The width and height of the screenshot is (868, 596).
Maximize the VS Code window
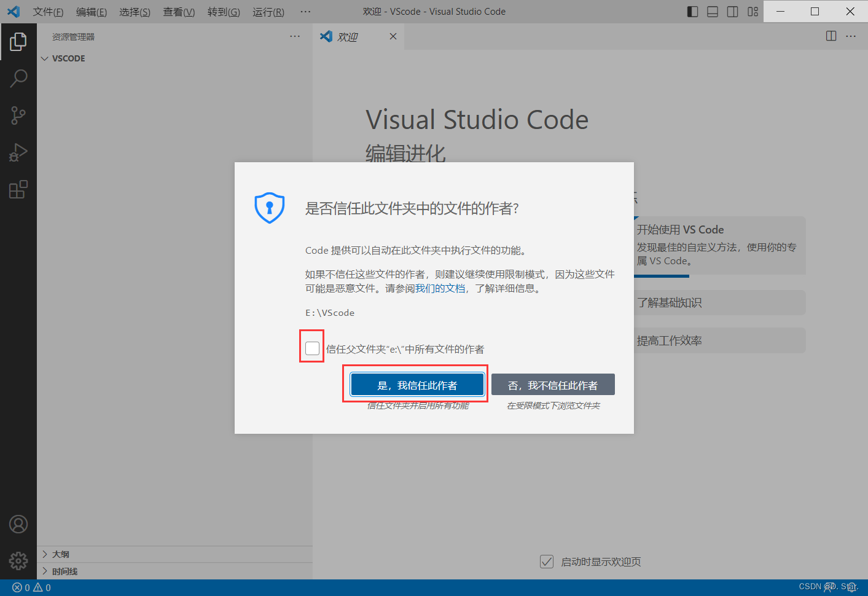[x=815, y=11]
